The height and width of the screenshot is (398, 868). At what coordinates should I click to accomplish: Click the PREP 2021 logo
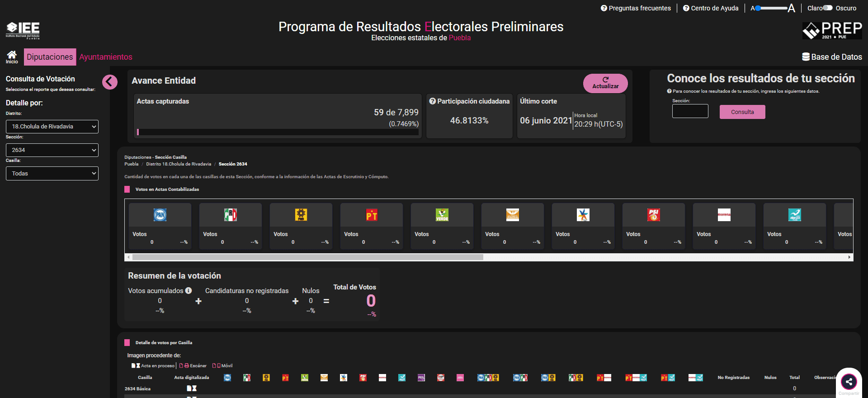tap(832, 30)
